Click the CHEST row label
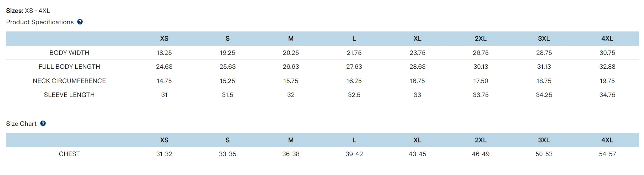Viewport: 644px width, 175px height. click(x=69, y=154)
